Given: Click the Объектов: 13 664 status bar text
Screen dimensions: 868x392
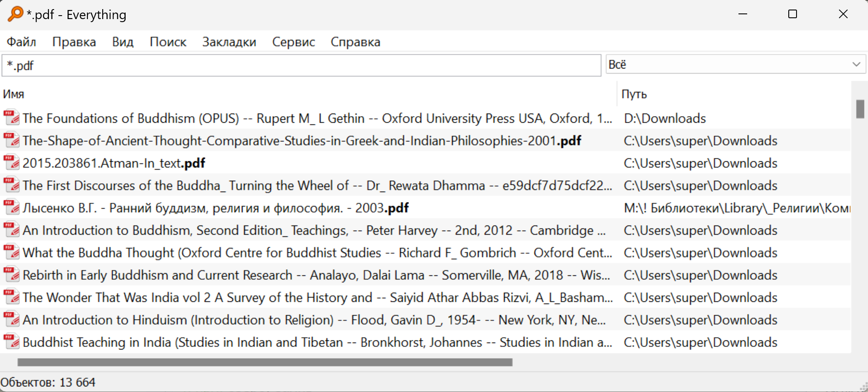Looking at the screenshot, I should 48,382.
